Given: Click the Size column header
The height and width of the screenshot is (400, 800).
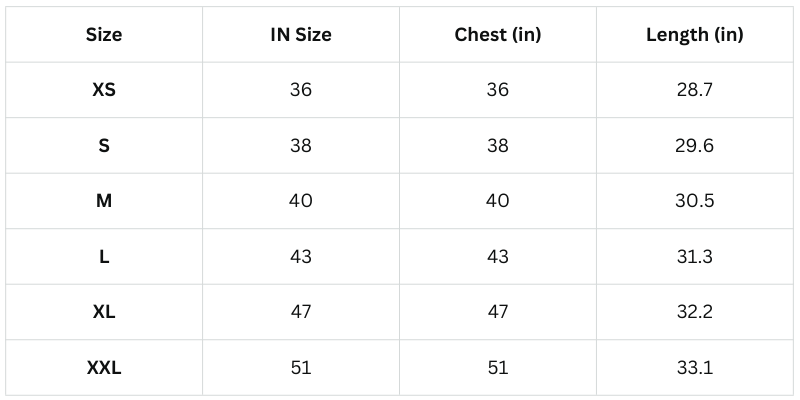Looking at the screenshot, I should tap(104, 35).
